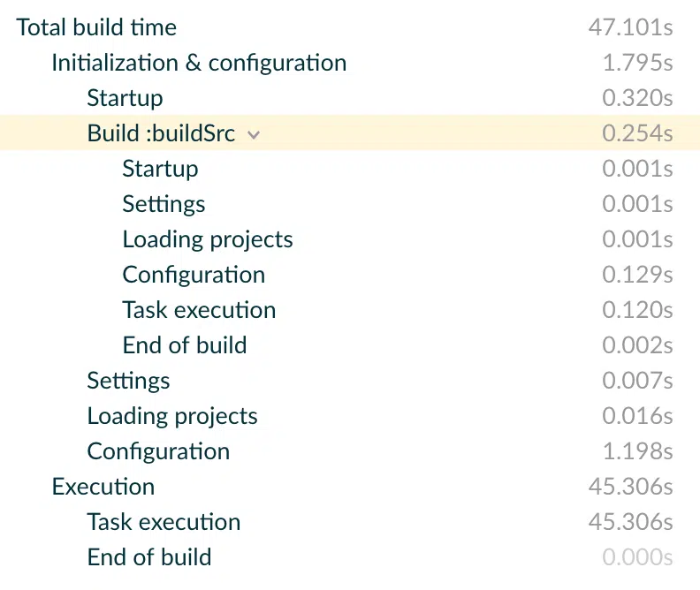700x590 pixels.
Task: Click the 47.101s total time value
Action: pos(630,27)
